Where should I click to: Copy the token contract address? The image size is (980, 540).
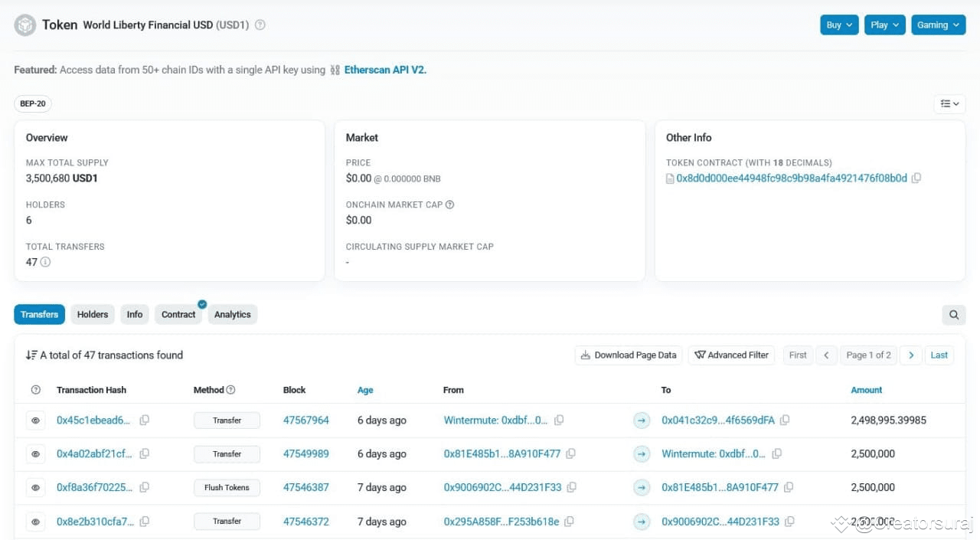coord(916,178)
